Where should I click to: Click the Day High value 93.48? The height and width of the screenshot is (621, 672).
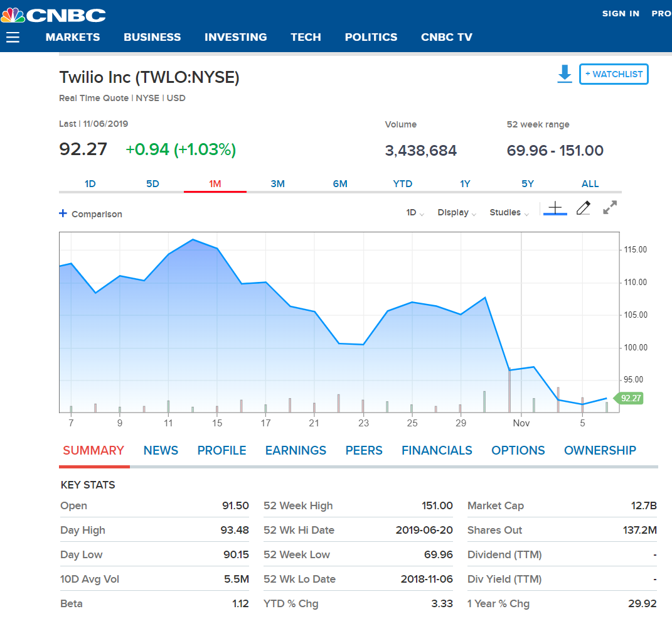(x=235, y=530)
